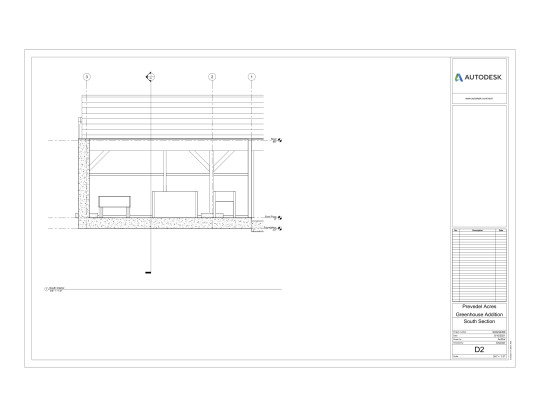The height and width of the screenshot is (417, 540).
Task: Click the Scale row in title block
Action: pos(479,356)
